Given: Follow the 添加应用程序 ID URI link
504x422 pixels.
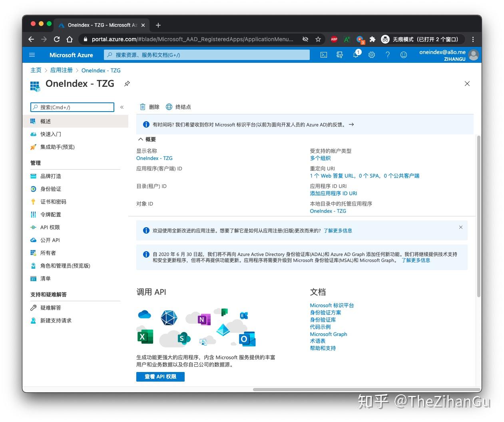Looking at the screenshot, I should 333,193.
